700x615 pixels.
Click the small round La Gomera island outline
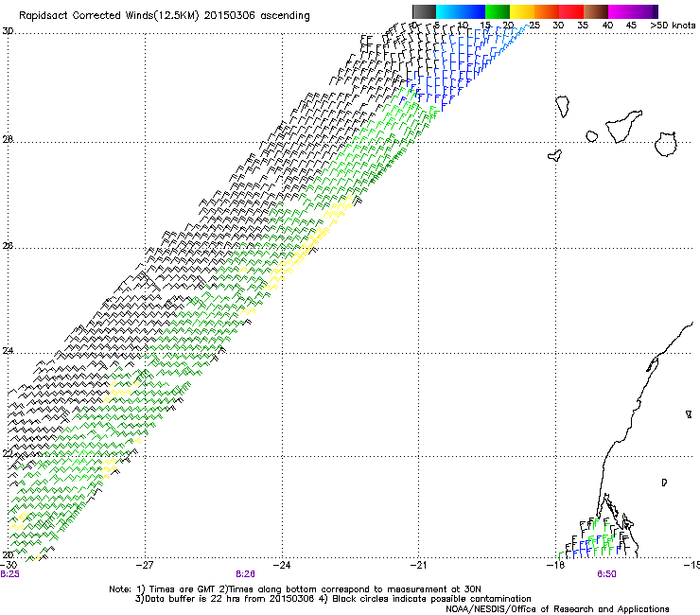click(x=592, y=136)
